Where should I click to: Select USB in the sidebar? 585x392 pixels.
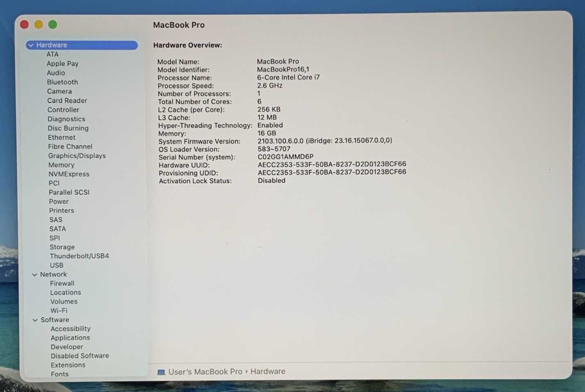(x=57, y=265)
